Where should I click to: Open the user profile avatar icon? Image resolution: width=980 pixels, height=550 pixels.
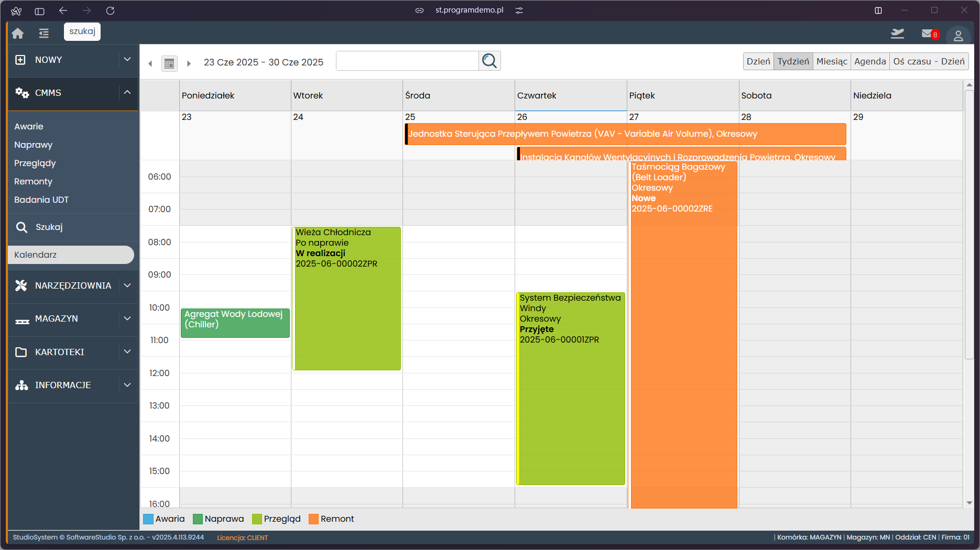(958, 35)
